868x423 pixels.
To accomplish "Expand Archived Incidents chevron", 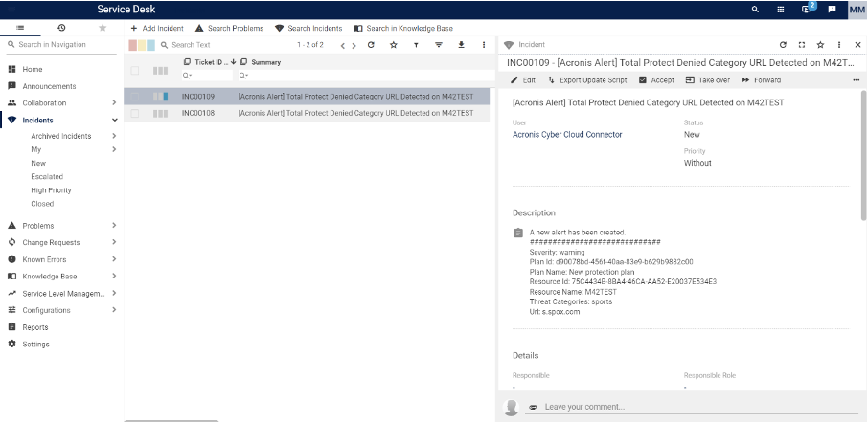I will click(114, 136).
